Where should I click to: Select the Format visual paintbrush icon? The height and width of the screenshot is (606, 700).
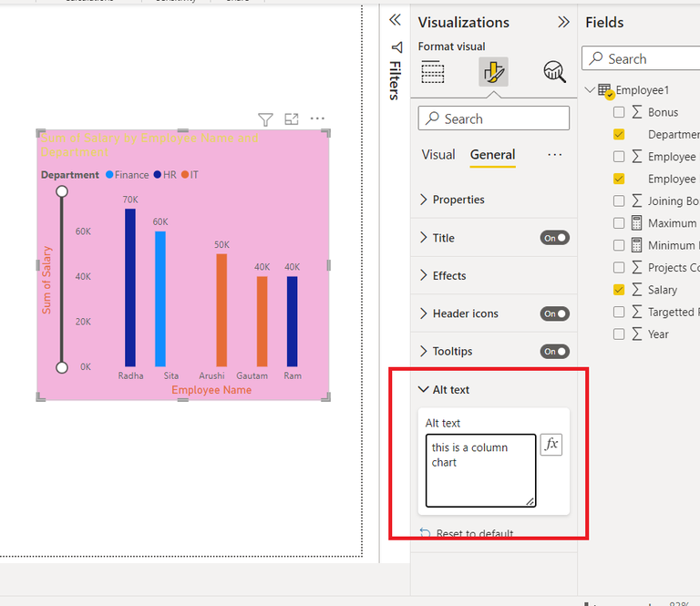coord(493,72)
